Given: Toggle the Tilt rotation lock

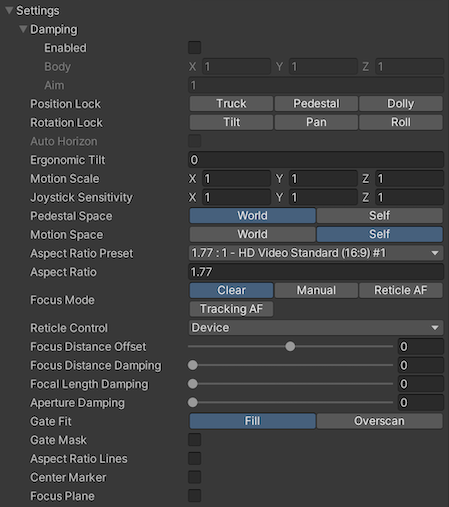Looking at the screenshot, I should [231, 122].
